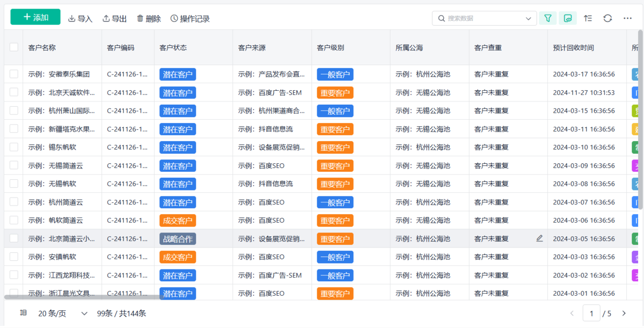Open 操作记录 operation log
This screenshot has width=644, height=328.
pyautogui.click(x=189, y=19)
